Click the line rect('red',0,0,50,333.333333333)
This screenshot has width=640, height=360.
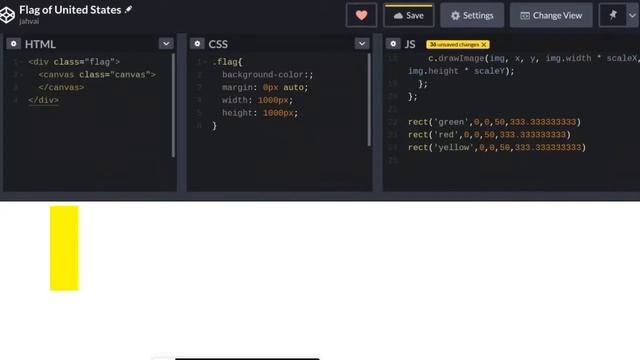(489, 135)
